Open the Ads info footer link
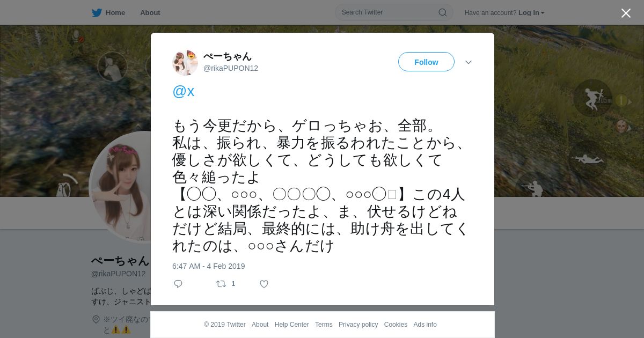 pyautogui.click(x=425, y=325)
